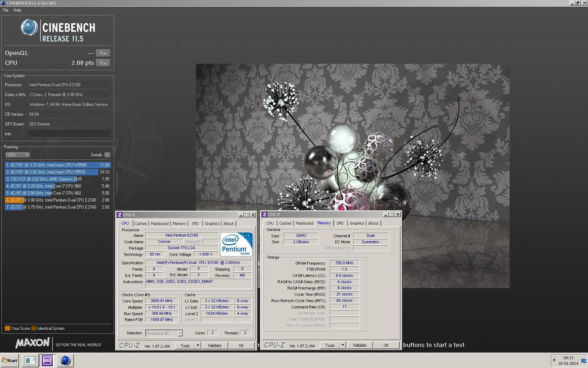This screenshot has height=368, width=588.
Task: Show hidden system tray icons arrow
Action: pos(554,360)
